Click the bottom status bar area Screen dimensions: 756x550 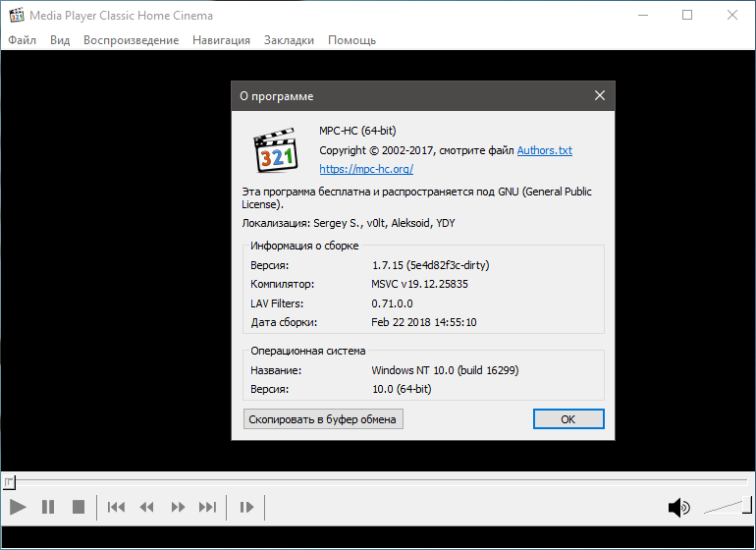(x=378, y=537)
